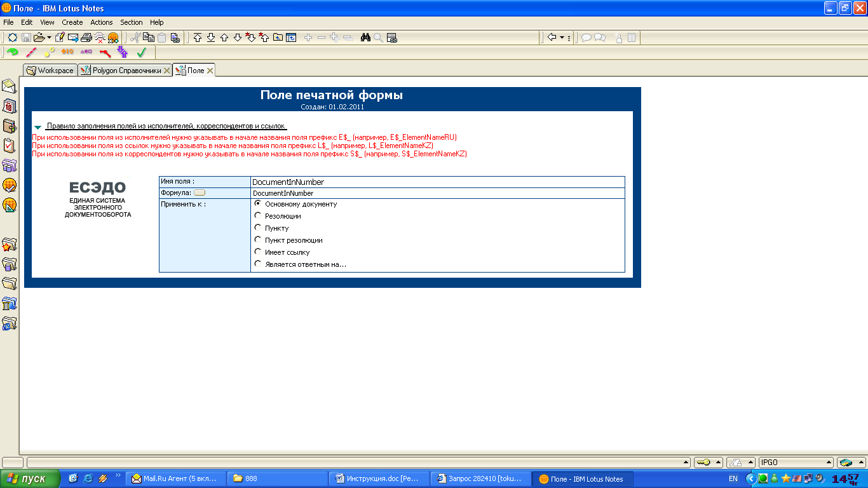
Task: Open the Mail sidebar bookmark icon
Action: (10, 86)
